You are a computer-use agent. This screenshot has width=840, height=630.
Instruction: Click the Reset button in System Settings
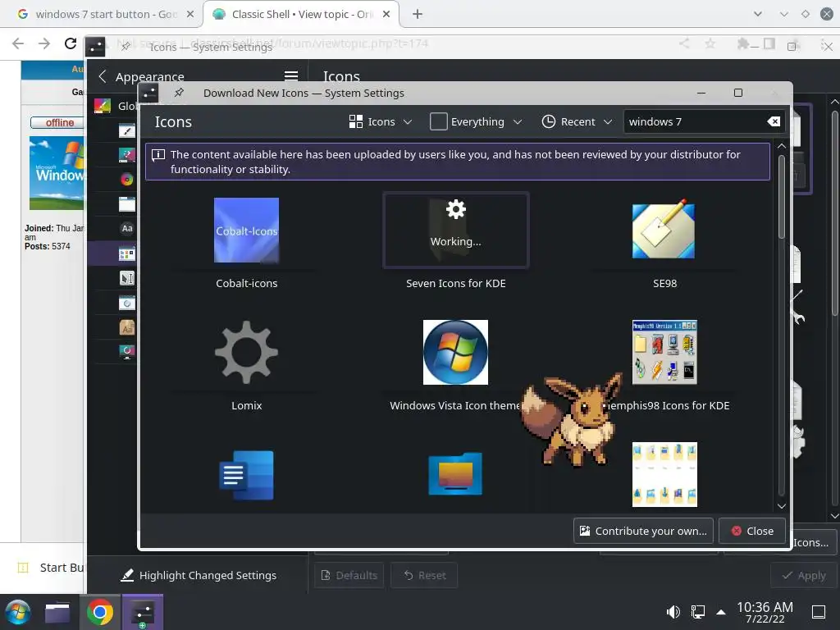(424, 575)
